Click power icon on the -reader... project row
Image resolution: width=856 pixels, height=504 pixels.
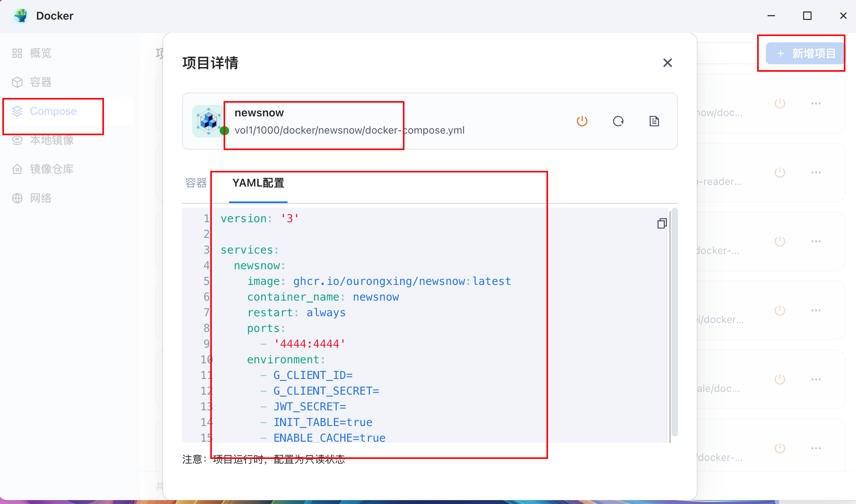pos(780,172)
